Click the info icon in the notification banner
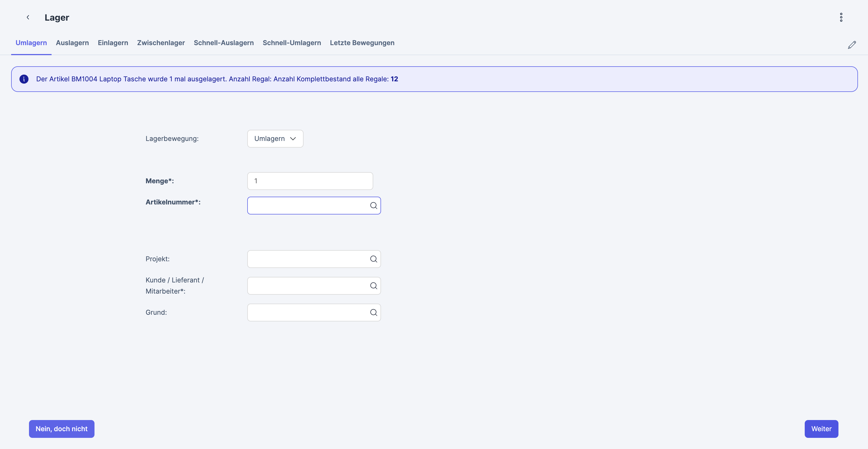This screenshot has height=449, width=868. 24,79
